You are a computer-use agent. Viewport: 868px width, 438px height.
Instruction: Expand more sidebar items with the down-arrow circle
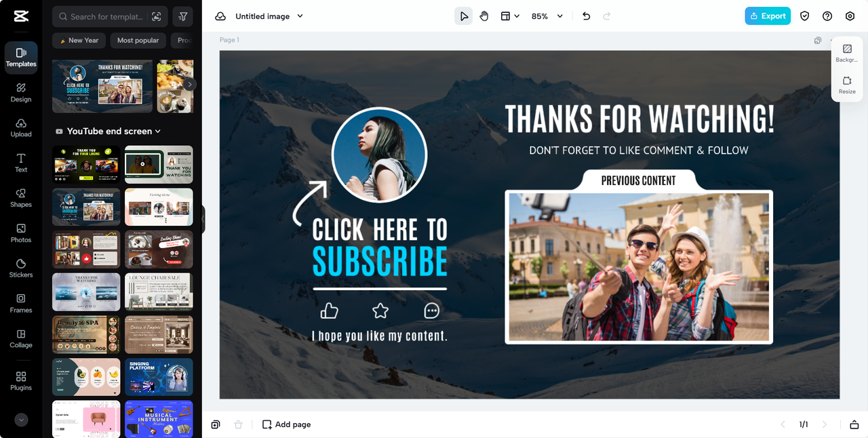21,420
